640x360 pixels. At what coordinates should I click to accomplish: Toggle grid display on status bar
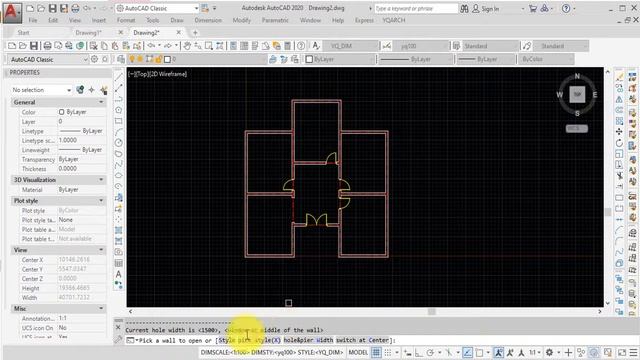(x=376, y=352)
